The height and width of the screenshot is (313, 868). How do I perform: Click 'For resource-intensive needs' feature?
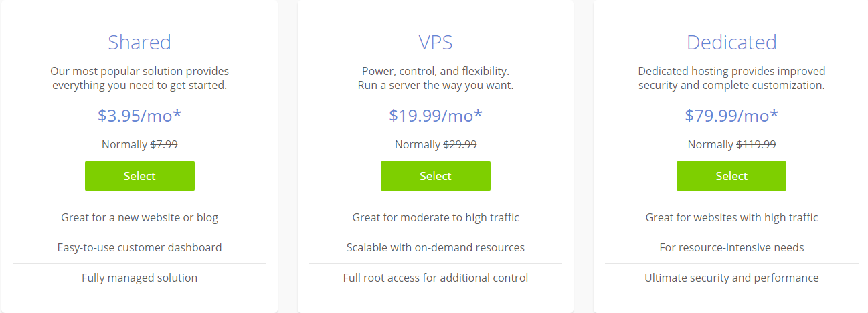pyautogui.click(x=731, y=247)
